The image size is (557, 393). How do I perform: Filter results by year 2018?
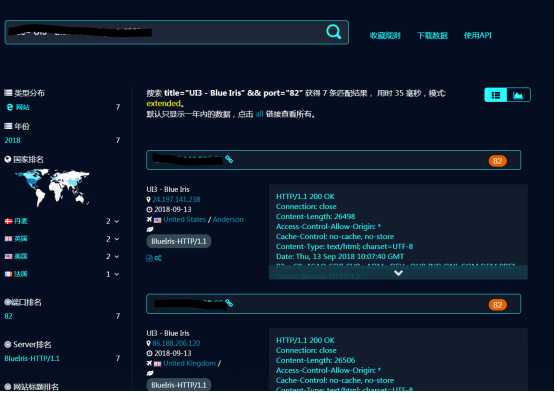12,140
